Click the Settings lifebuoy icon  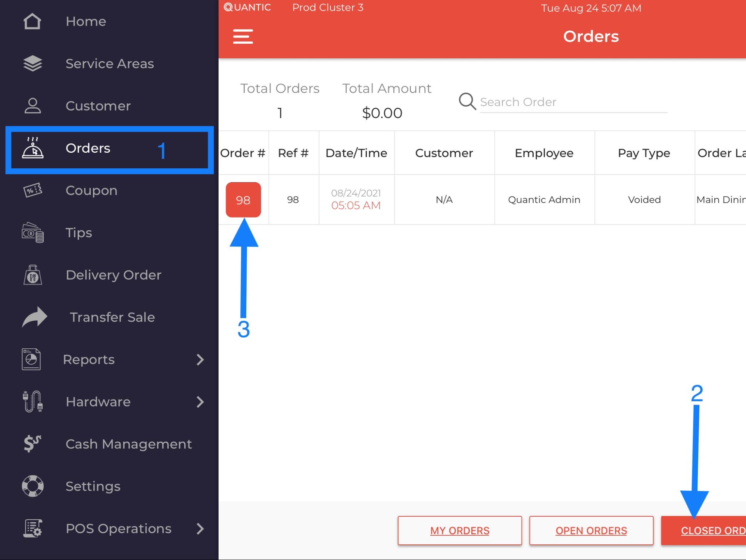point(33,486)
